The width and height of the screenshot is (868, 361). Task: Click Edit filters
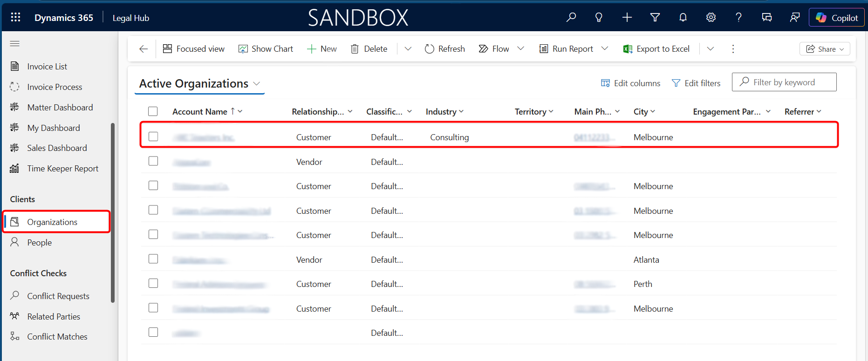coord(696,83)
